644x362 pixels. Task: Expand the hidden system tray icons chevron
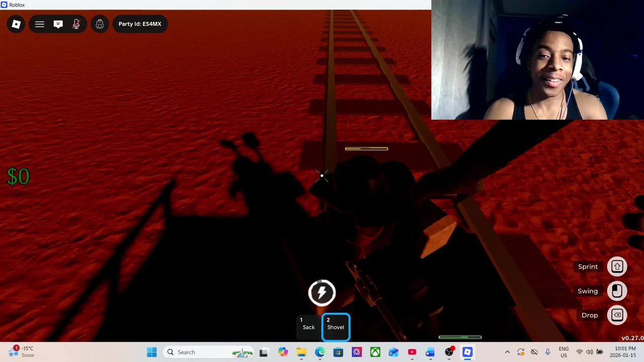tap(507, 352)
